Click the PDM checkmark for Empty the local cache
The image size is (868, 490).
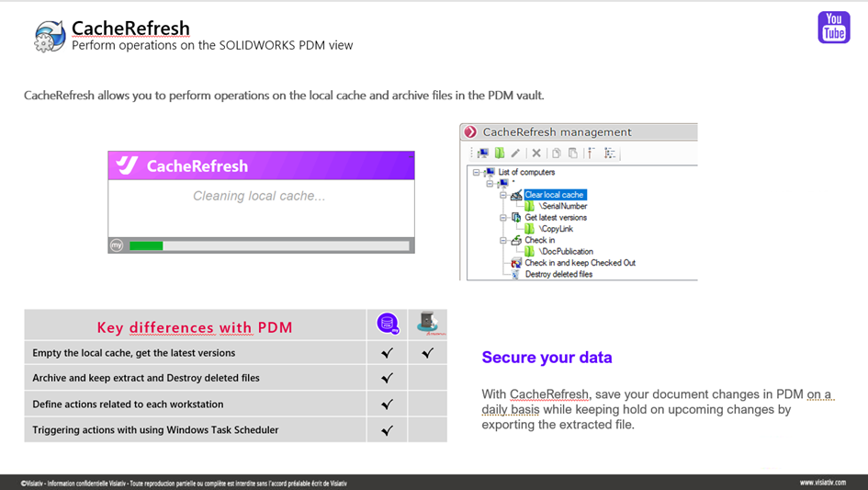427,352
